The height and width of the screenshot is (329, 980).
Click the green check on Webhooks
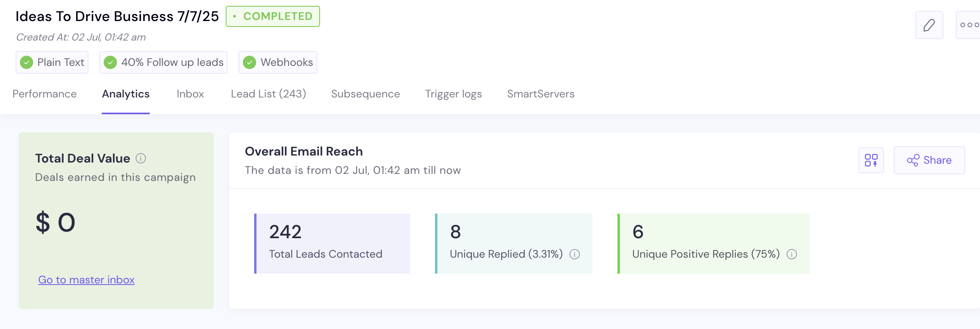[249, 62]
